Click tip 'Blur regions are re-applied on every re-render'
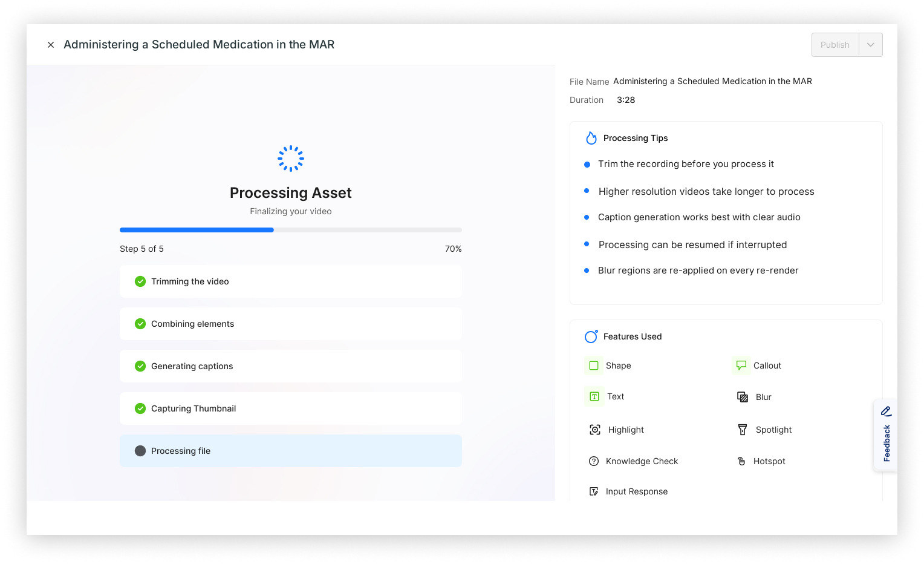 [698, 271]
